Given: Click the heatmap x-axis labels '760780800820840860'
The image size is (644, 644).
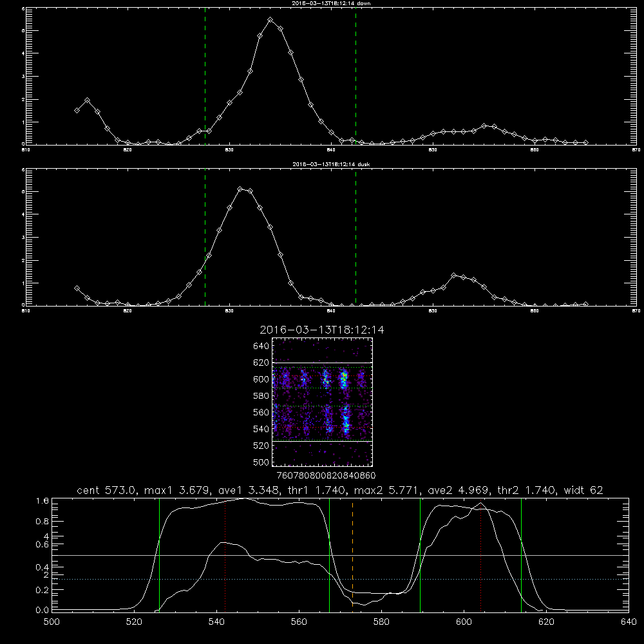Looking at the screenshot, I should (x=326, y=475).
